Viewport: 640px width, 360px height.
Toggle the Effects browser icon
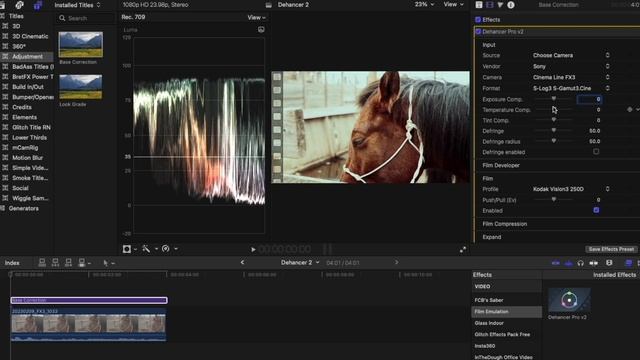tap(629, 263)
